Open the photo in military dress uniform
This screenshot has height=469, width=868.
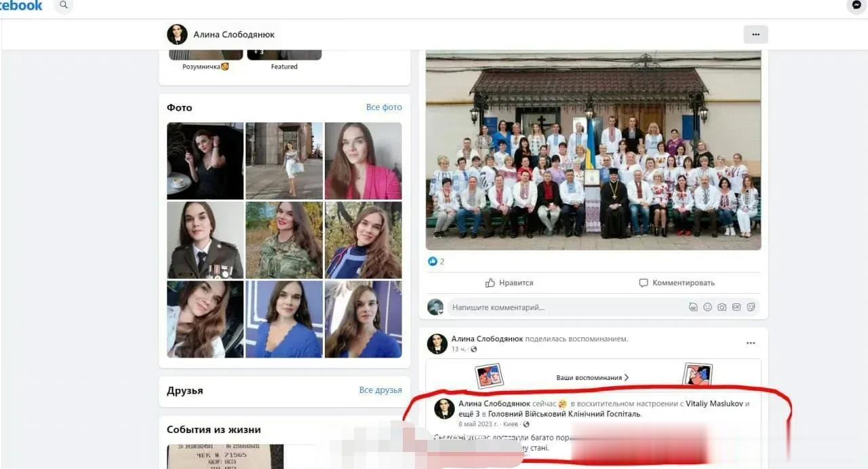[205, 240]
